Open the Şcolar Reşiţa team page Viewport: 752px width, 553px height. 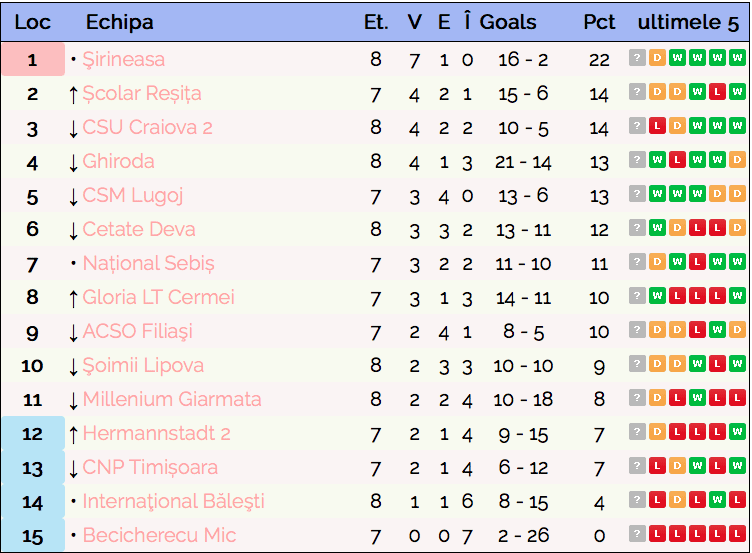(x=141, y=94)
